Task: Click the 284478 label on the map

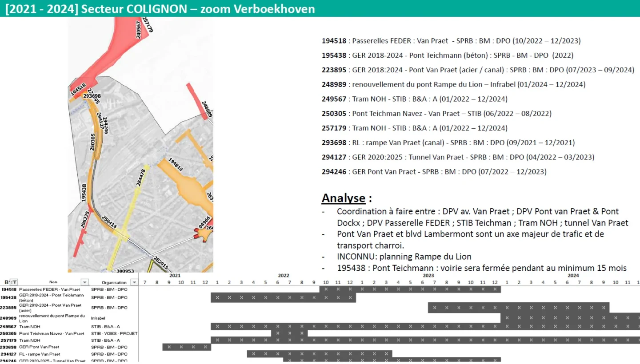Action: pos(142,178)
